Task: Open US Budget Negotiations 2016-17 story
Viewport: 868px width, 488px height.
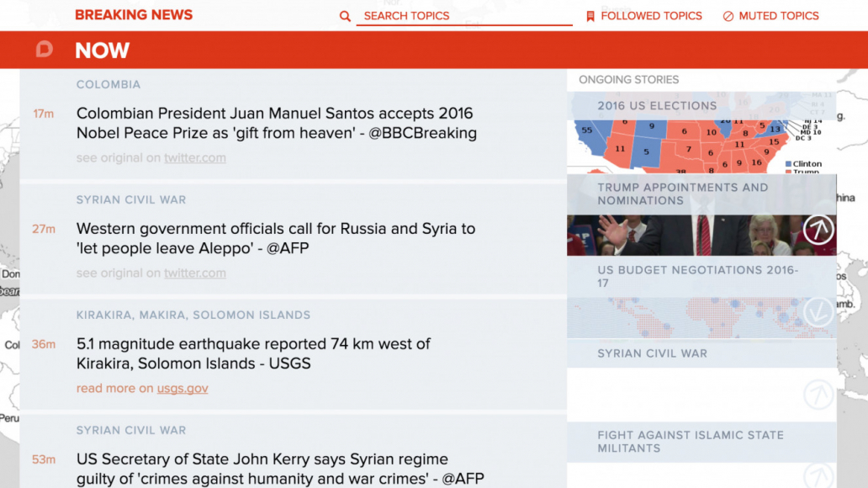Action: [x=697, y=277]
